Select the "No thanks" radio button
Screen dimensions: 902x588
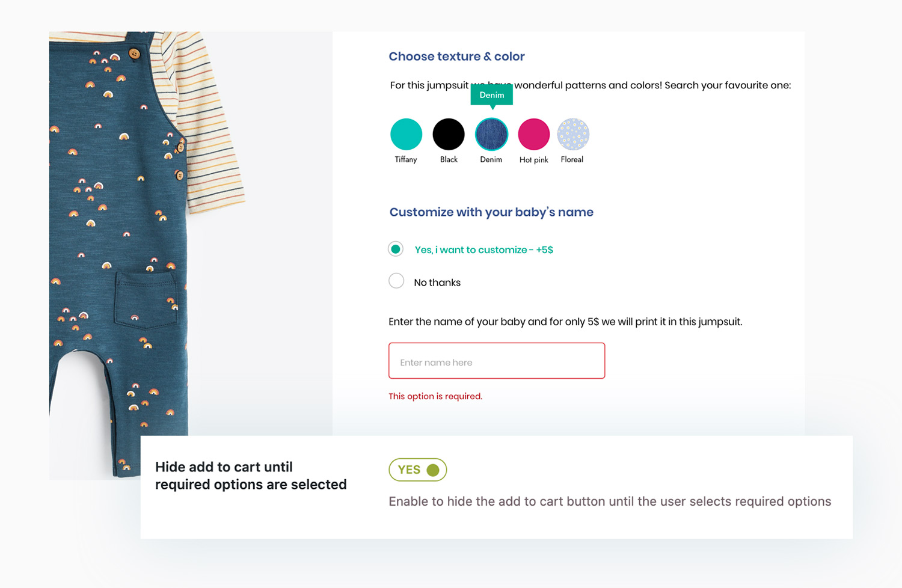[x=396, y=281]
